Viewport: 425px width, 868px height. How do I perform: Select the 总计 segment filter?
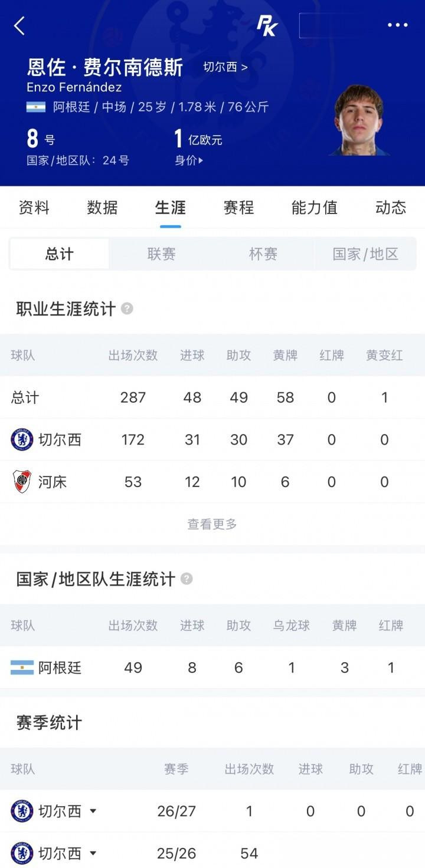point(60,254)
